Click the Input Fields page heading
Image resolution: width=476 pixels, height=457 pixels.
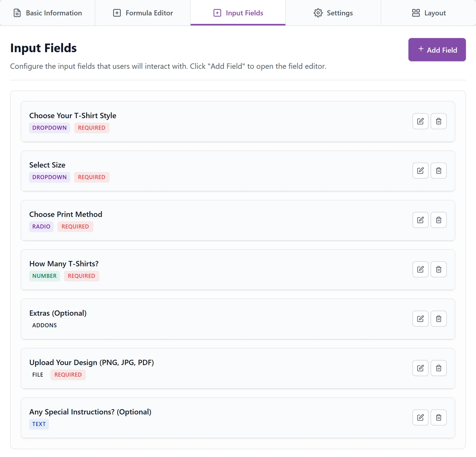pos(43,48)
